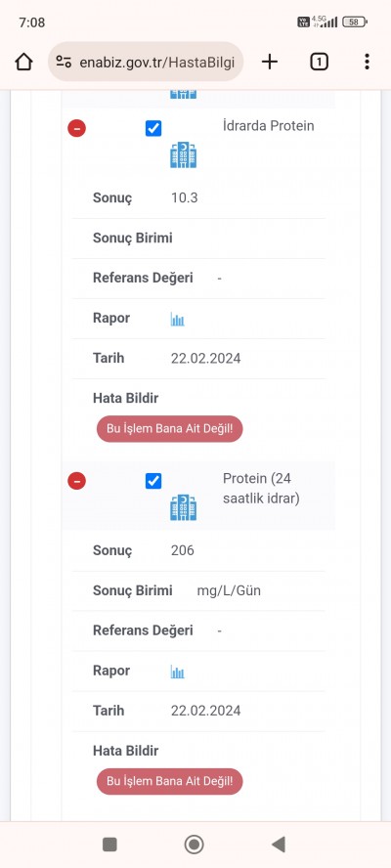Open the browser home page icon
The image size is (391, 868).
point(23,62)
